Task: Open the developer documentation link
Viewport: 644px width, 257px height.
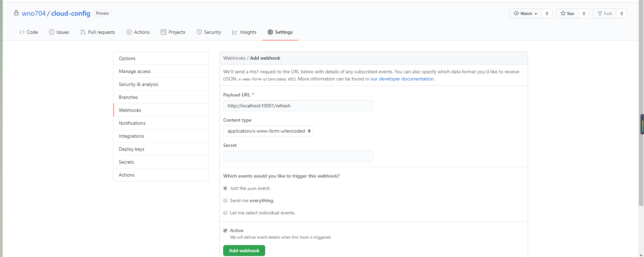Action: (402, 79)
